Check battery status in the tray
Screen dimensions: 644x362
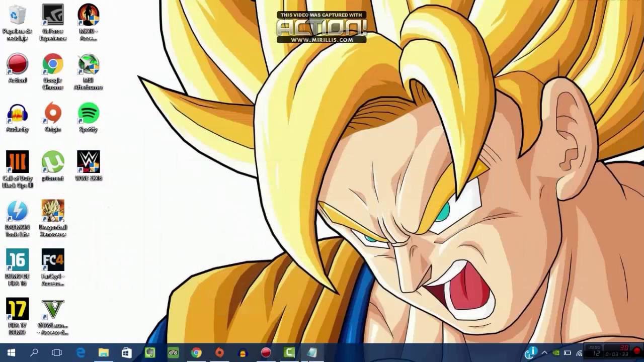pos(568,353)
